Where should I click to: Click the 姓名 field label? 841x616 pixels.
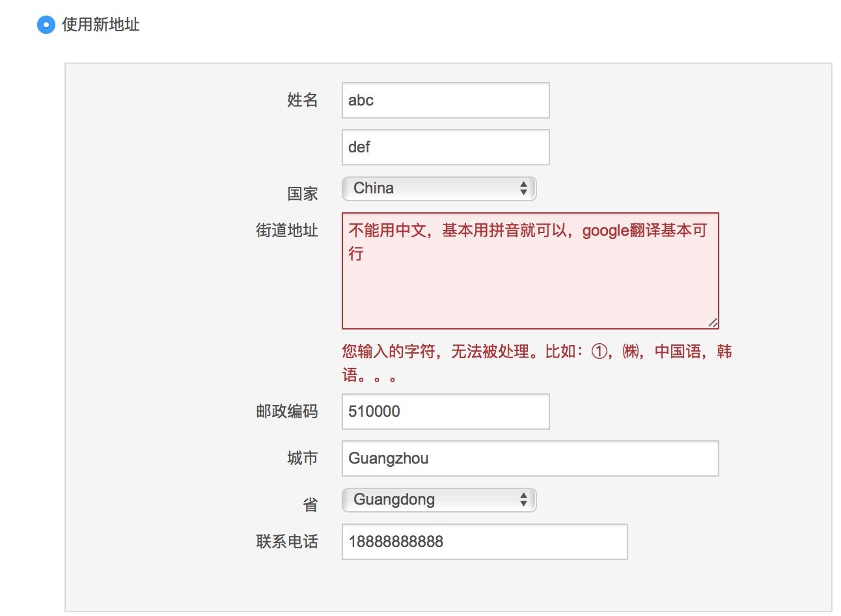tap(303, 100)
